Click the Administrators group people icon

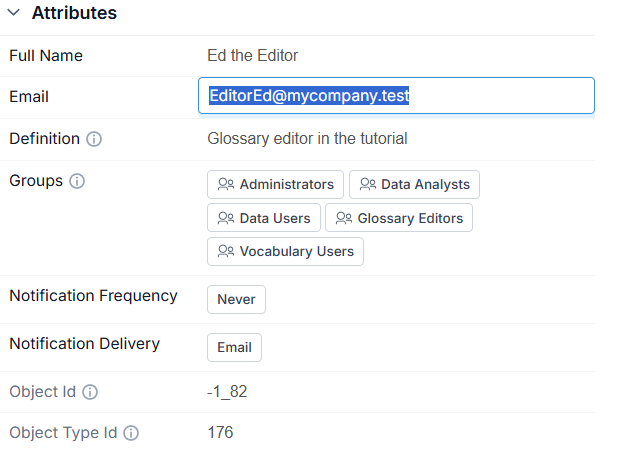tap(226, 184)
